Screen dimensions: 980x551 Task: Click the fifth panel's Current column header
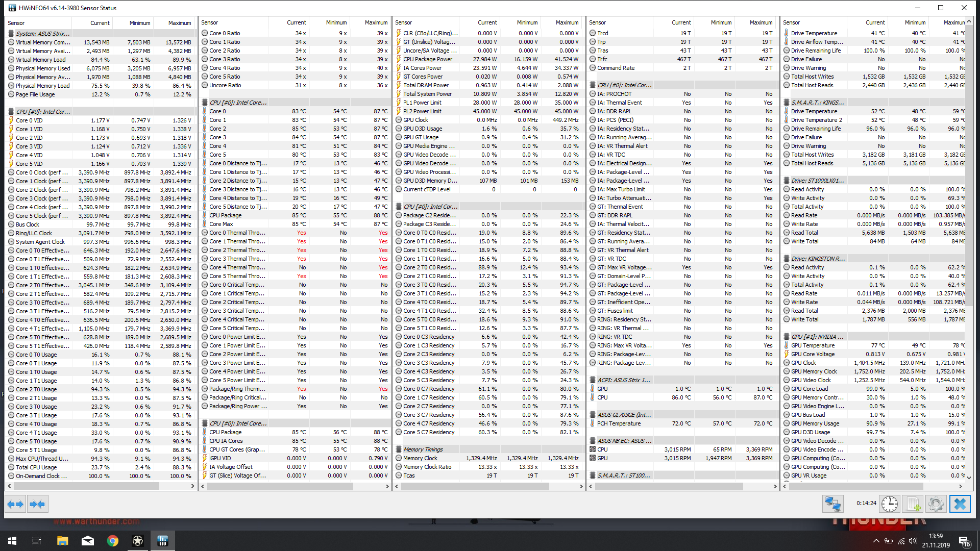[x=868, y=23]
